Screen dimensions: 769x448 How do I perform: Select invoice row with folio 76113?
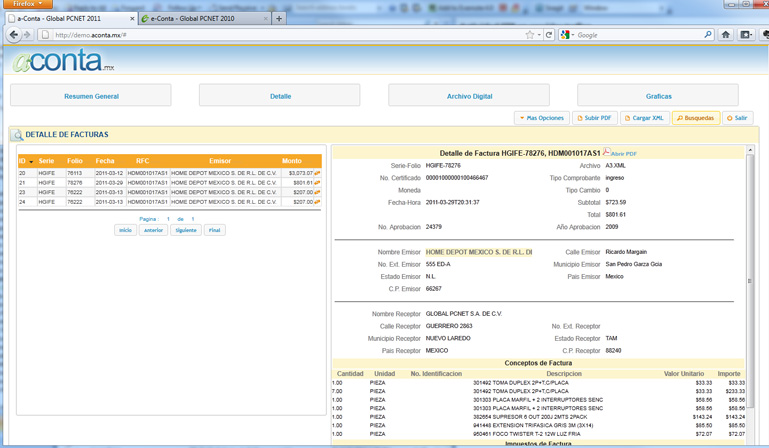click(170, 173)
